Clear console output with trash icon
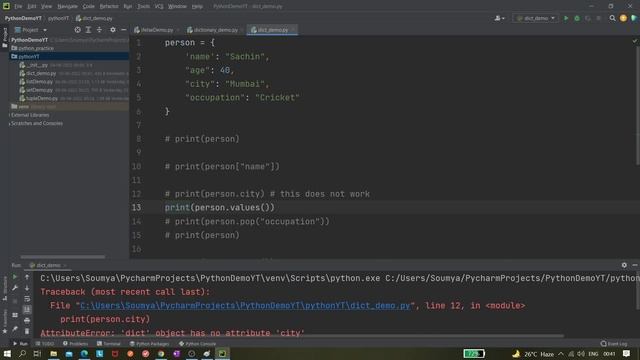Viewport: 640px width, 360px height. pos(27,331)
